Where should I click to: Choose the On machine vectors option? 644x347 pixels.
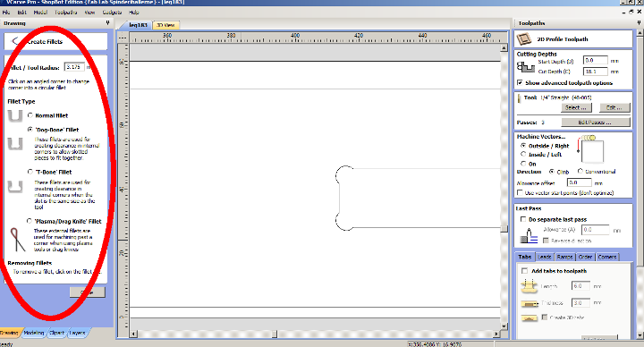coord(523,164)
